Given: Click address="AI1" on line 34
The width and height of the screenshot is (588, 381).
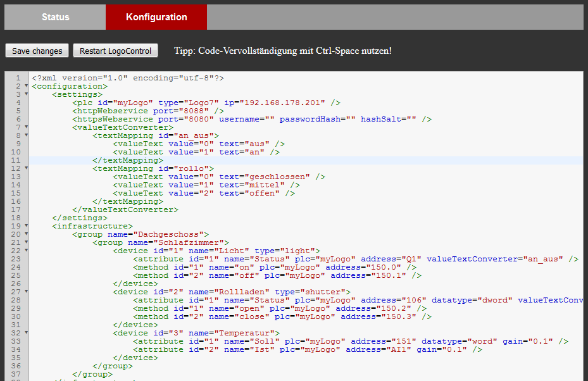Looking at the screenshot, I should click(378, 350).
